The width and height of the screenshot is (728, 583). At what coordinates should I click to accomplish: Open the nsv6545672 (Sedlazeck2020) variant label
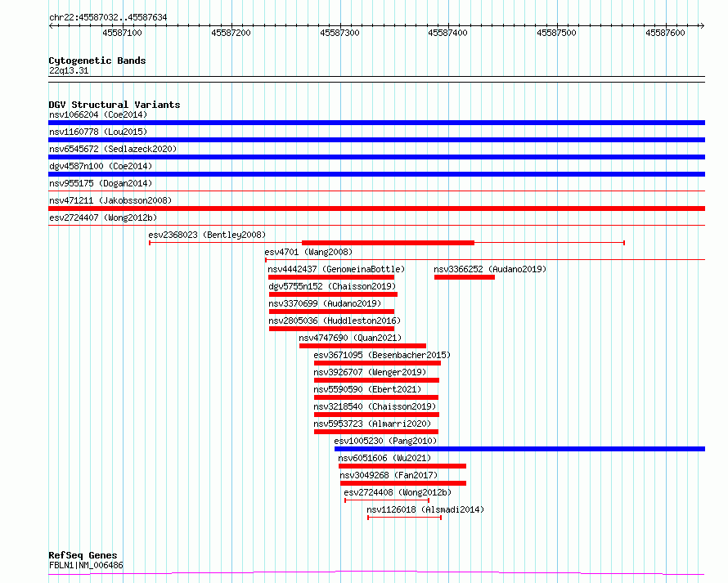[113, 149]
